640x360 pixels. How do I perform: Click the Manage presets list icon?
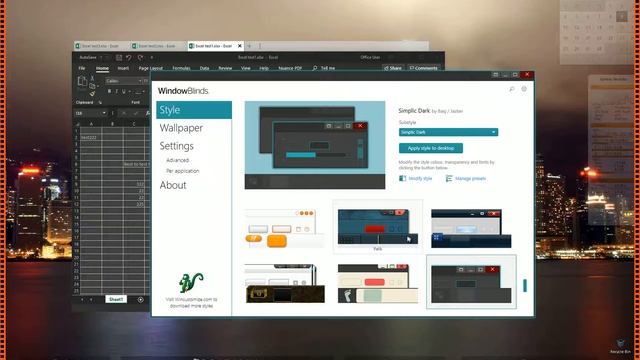pos(449,178)
